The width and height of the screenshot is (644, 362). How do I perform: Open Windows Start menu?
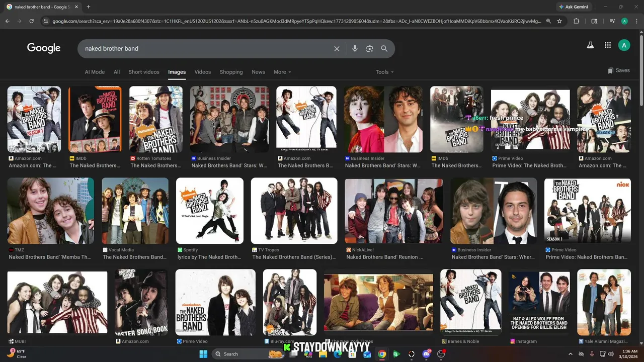203,354
